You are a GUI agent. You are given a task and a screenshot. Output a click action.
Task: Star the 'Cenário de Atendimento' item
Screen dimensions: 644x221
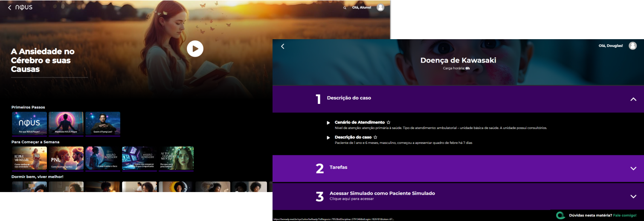pyautogui.click(x=388, y=122)
